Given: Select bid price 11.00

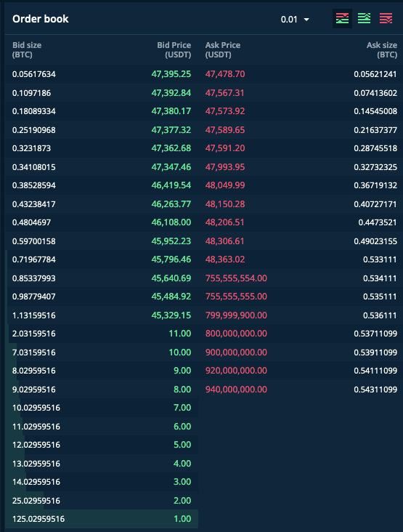Looking at the screenshot, I should (x=180, y=334).
